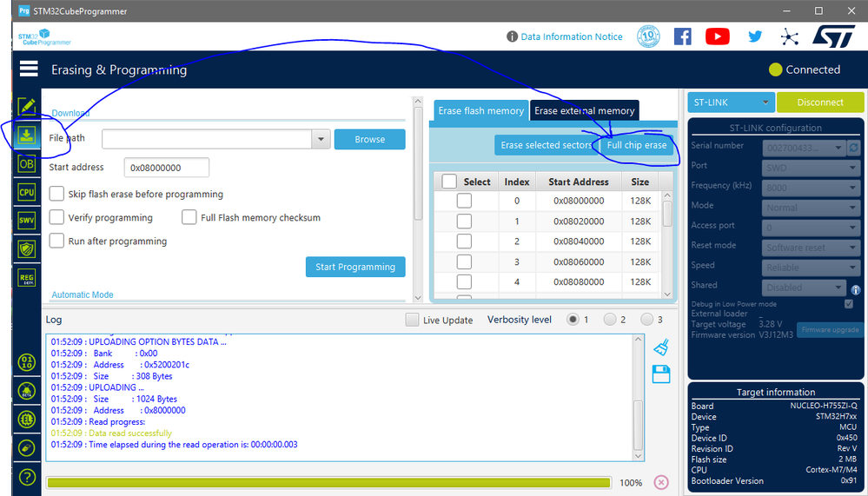This screenshot has width=868, height=496.
Task: Enable Run after programming checkbox
Action: click(x=56, y=241)
